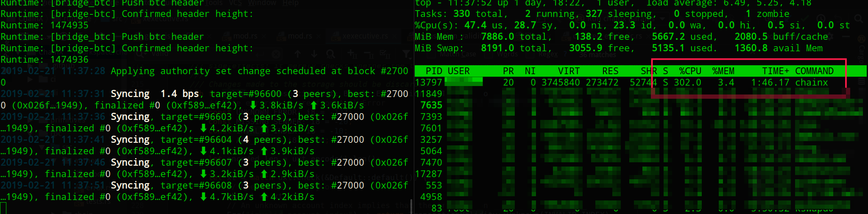Click the 1.4 bps sync speed
Viewport: 868px width, 214px height.
point(180,94)
